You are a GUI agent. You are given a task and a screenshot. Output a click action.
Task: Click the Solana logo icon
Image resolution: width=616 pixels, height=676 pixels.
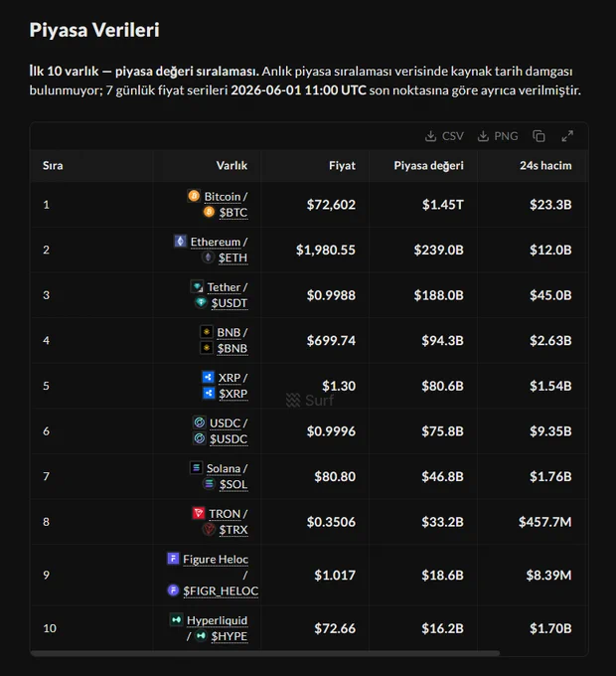coord(196,468)
